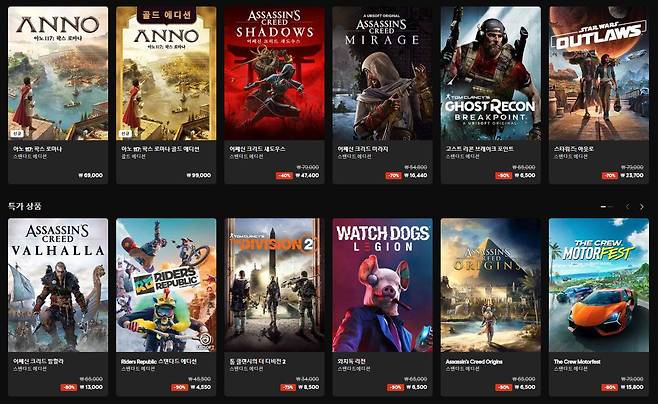Click 'Riders Republic 스탠다드 에디션' title link
This screenshot has height=404, width=658.
pos(159,362)
